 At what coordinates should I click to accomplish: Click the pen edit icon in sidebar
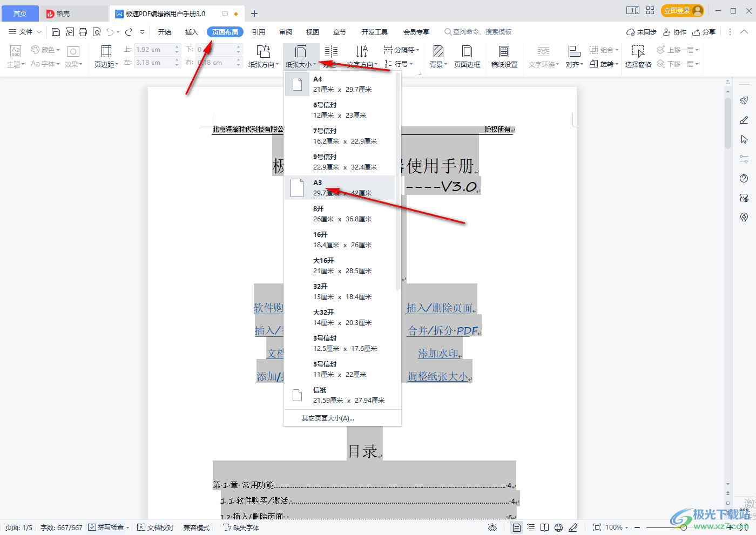pos(744,120)
